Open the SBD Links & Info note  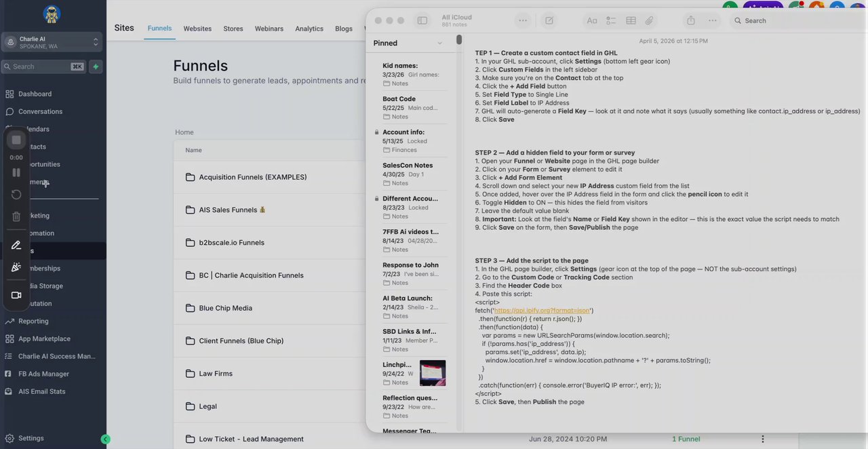[x=411, y=340]
